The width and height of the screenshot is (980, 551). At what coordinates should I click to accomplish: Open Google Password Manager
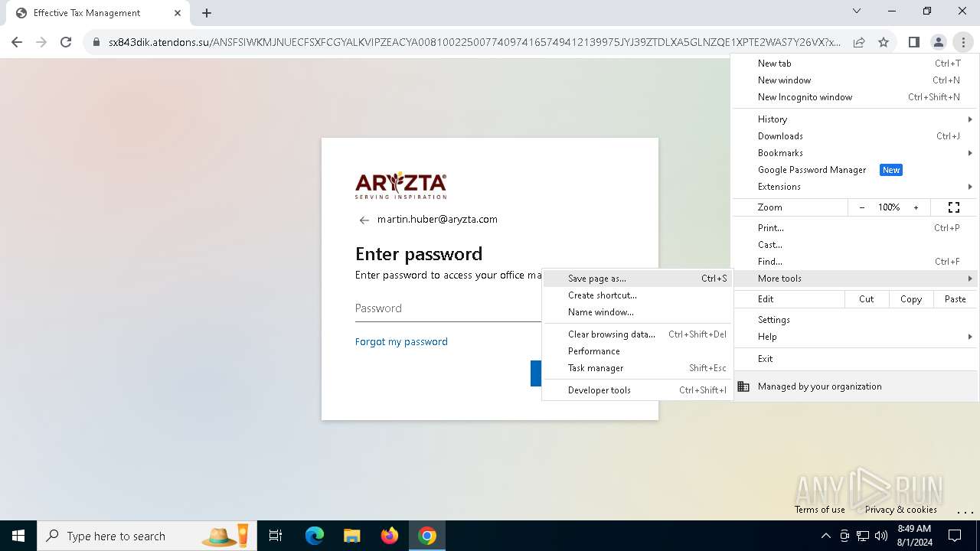[x=855, y=170]
